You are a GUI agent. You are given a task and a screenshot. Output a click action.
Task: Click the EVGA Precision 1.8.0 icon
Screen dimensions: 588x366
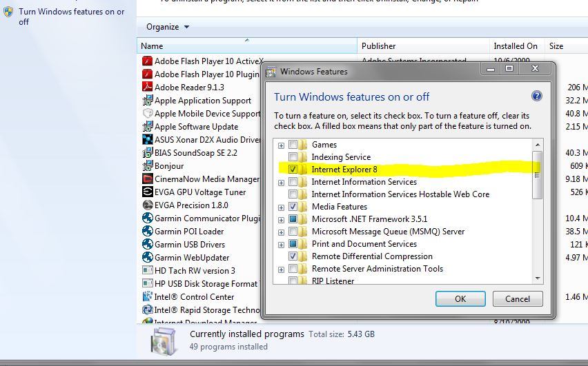pyautogui.click(x=148, y=205)
